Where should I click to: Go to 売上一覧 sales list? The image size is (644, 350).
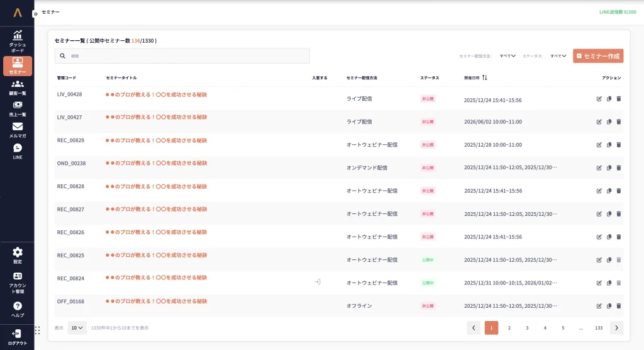[18, 108]
